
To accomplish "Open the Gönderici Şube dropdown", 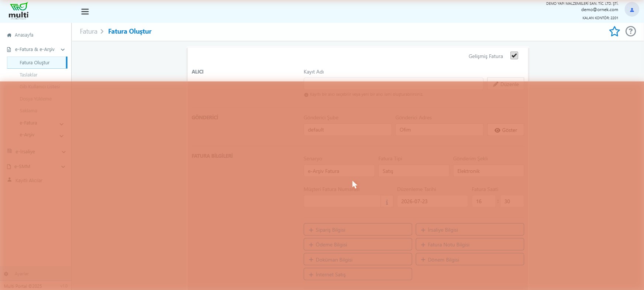I will (347, 130).
